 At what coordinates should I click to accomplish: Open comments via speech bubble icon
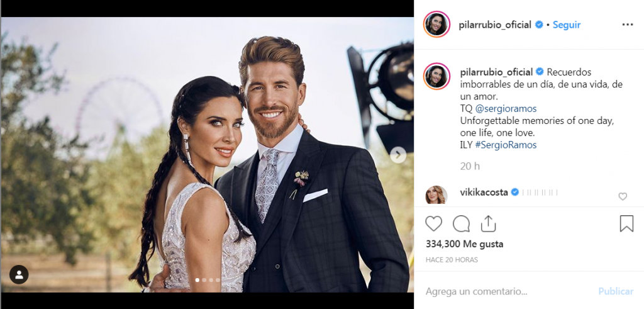click(461, 223)
